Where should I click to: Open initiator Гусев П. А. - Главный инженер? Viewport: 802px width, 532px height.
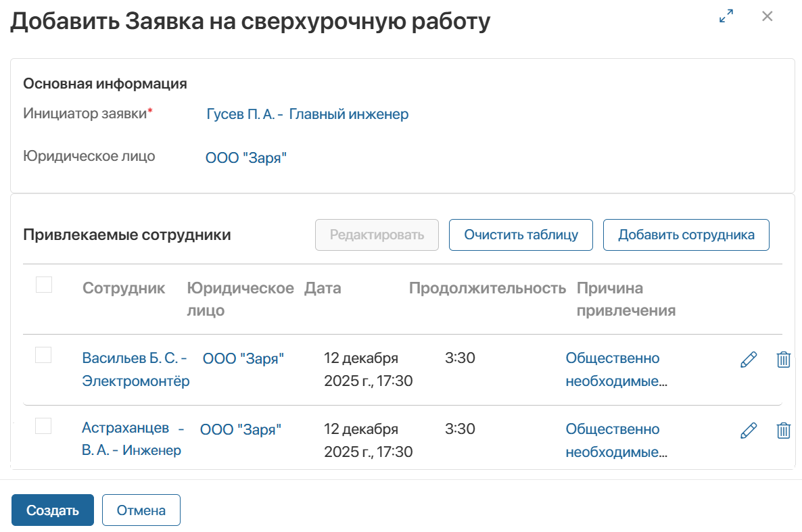point(308,114)
